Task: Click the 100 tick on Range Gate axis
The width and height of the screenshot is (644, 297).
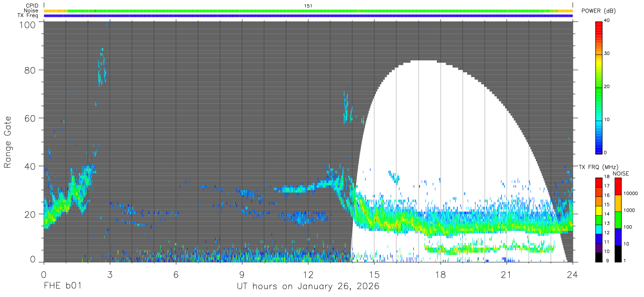Action: [27, 24]
